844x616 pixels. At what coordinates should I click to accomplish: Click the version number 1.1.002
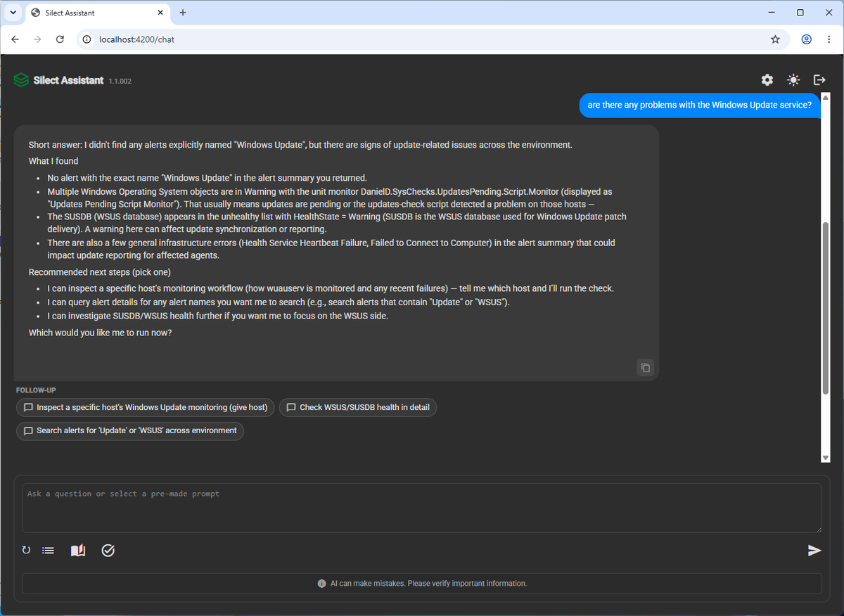click(120, 81)
